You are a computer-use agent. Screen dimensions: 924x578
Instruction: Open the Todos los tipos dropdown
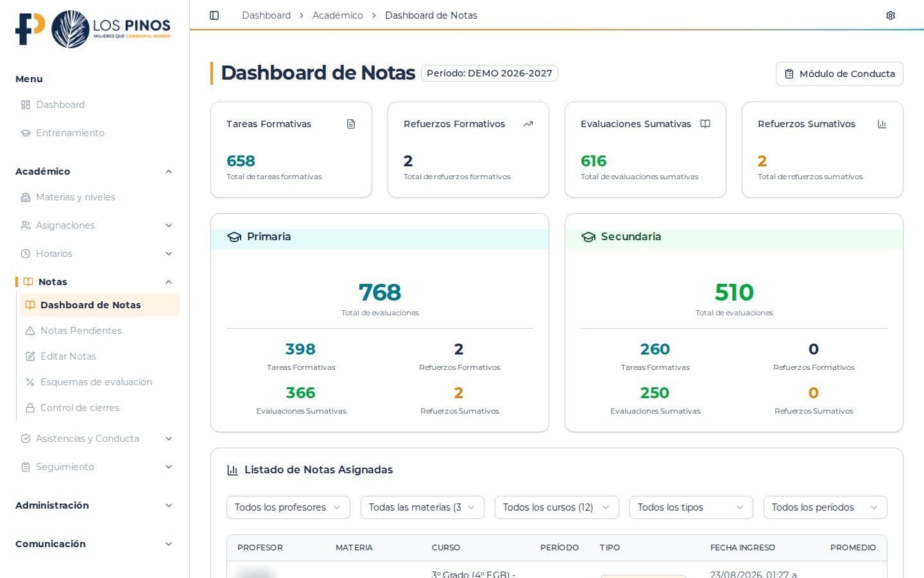691,507
